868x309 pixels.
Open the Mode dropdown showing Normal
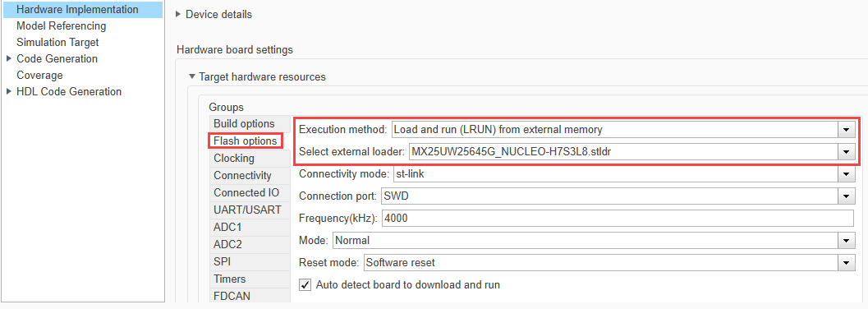(x=846, y=240)
